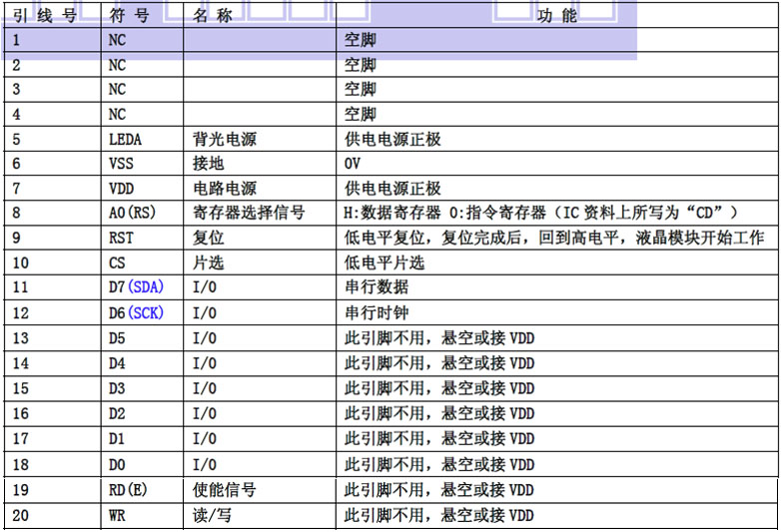Screen dimensions: 781x532
Task: Click the 使能信号 name cell
Action: coord(224,490)
